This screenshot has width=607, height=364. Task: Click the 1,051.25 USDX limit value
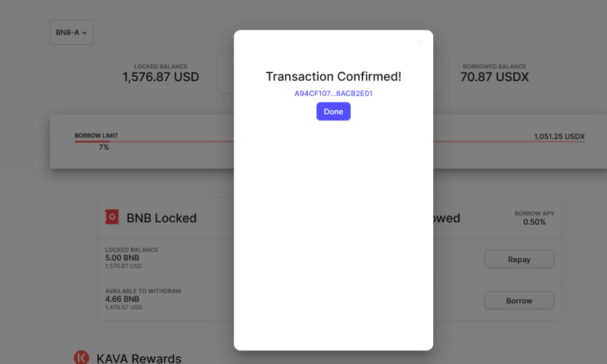pyautogui.click(x=559, y=137)
